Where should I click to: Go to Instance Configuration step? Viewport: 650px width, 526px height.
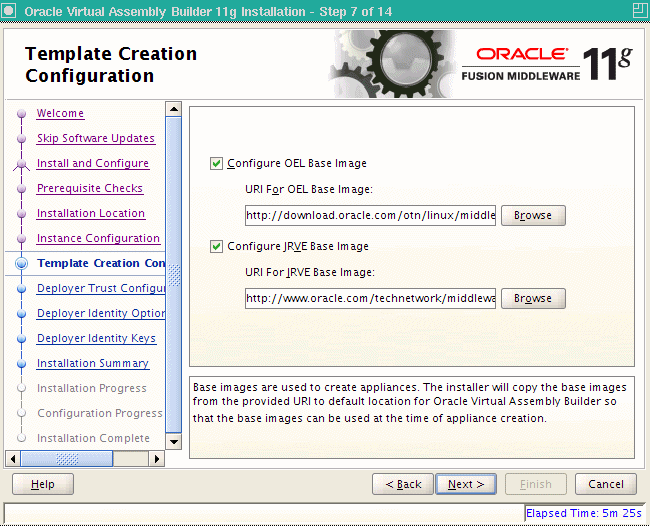point(98,238)
